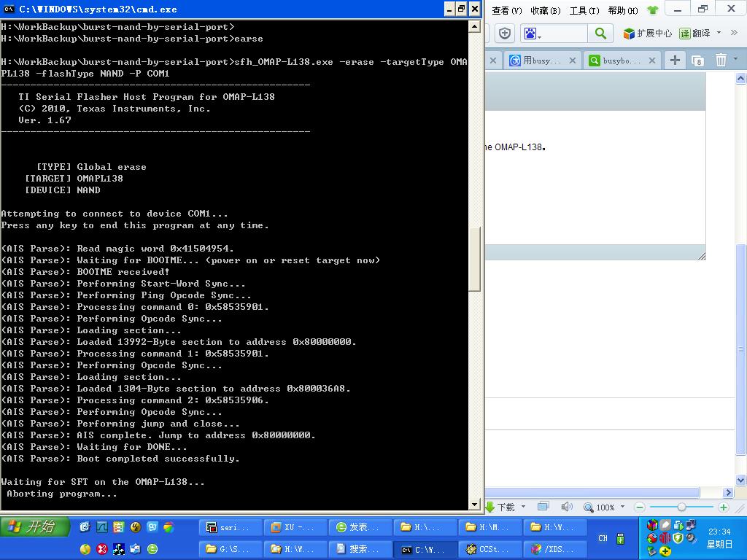Image resolution: width=747 pixels, height=560 pixels.
Task: Click the cmd vertical scrollbar thumb
Action: (x=474, y=258)
